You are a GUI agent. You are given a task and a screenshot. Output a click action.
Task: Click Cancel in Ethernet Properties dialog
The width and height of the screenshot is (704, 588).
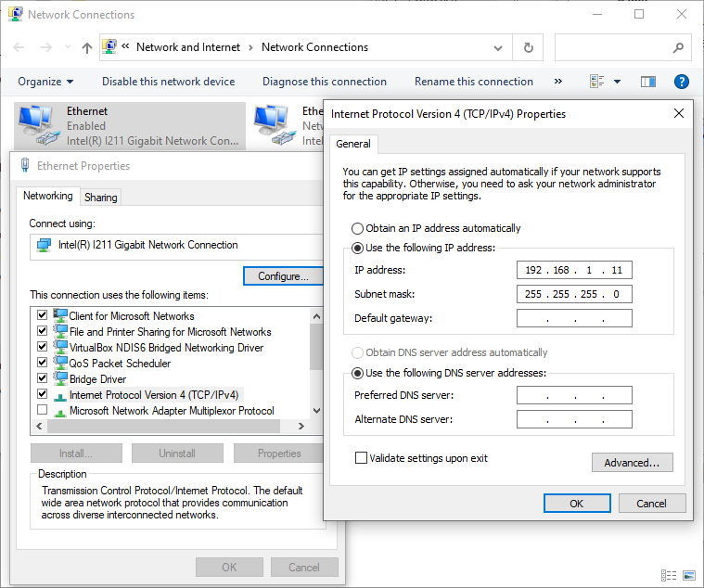tap(304, 568)
